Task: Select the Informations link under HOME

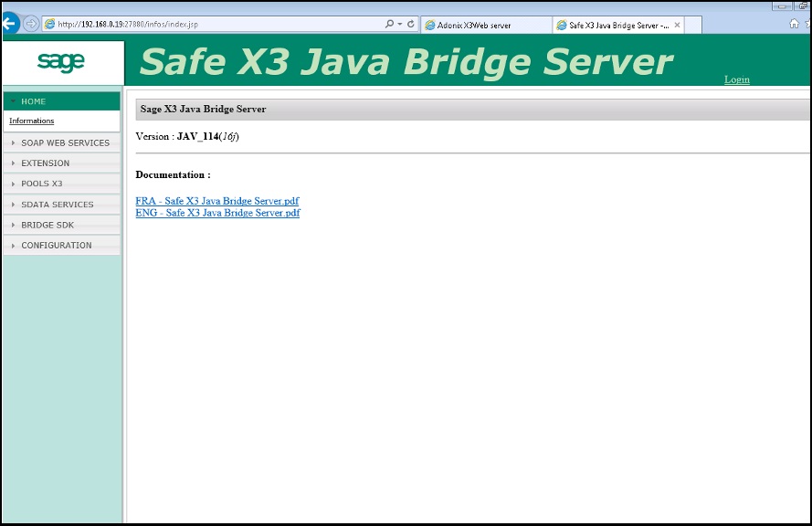Action: (x=32, y=121)
